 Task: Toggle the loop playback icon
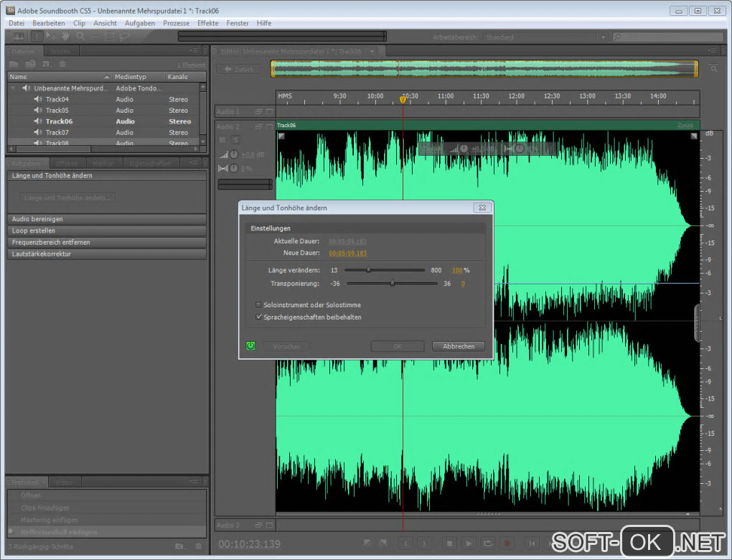point(488,543)
